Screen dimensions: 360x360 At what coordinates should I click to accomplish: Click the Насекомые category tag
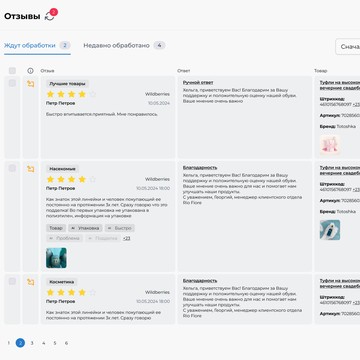click(62, 169)
